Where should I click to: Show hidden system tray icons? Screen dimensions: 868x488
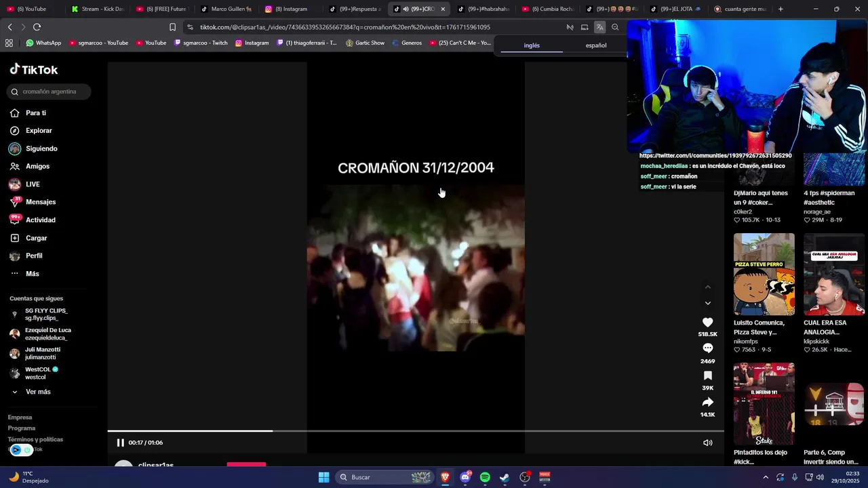(x=766, y=477)
